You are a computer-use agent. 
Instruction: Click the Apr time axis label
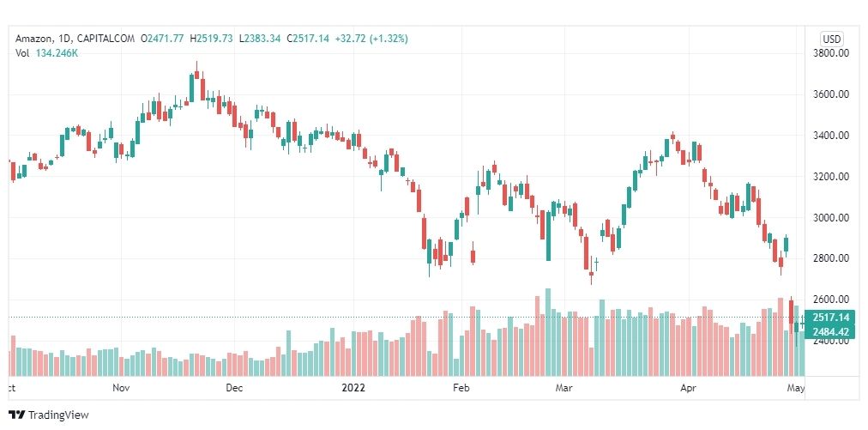[x=688, y=388]
